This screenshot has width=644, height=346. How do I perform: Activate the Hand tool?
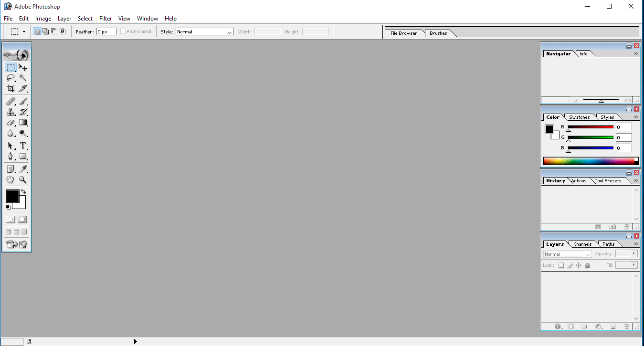[10, 179]
